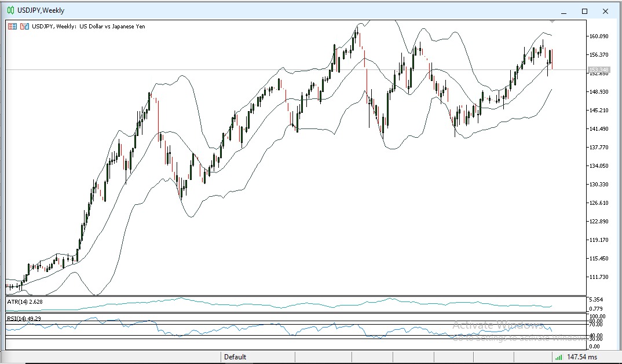The width and height of the screenshot is (622, 364).
Task: Maximize the USDJPY chart window
Action: click(584, 11)
